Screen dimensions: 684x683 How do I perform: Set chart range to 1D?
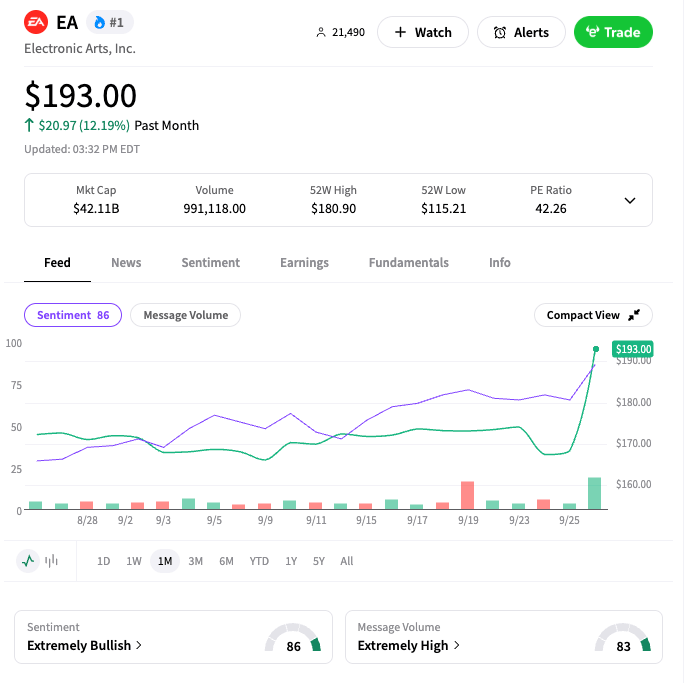[x=103, y=561]
